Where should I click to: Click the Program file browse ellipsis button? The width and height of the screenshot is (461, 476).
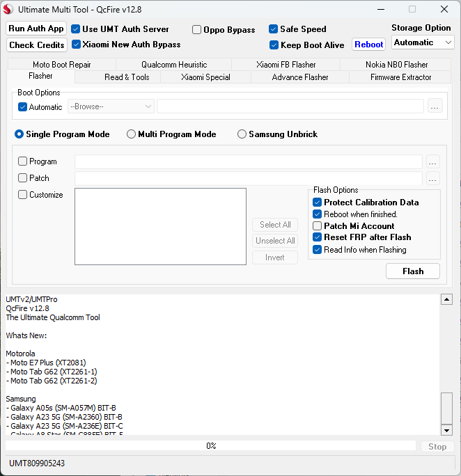click(x=433, y=161)
